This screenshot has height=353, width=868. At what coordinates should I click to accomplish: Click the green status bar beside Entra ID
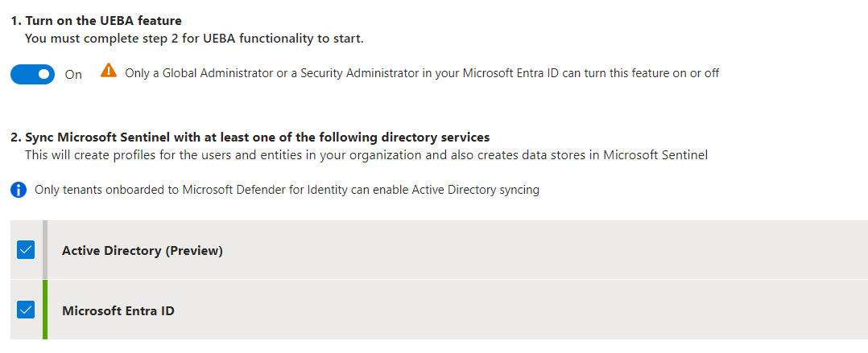click(45, 310)
